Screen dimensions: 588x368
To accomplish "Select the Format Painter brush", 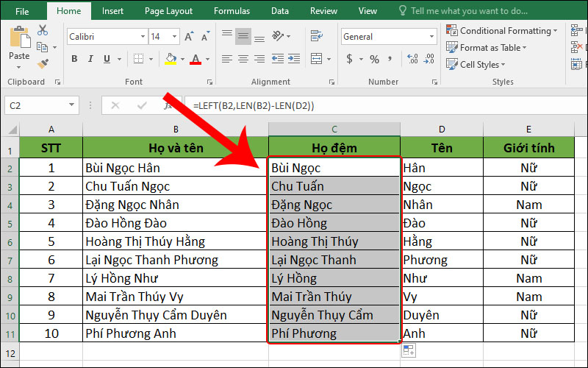I will click(x=43, y=63).
